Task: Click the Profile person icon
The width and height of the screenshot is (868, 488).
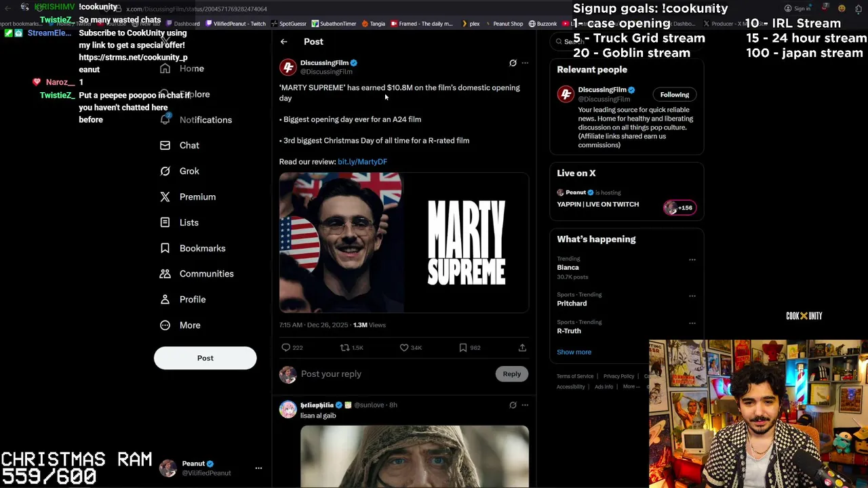Action: click(165, 299)
